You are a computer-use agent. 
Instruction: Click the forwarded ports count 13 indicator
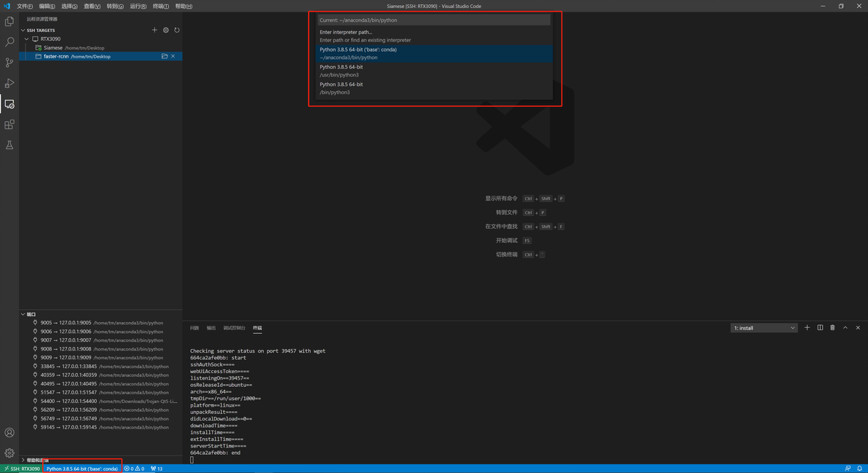157,469
